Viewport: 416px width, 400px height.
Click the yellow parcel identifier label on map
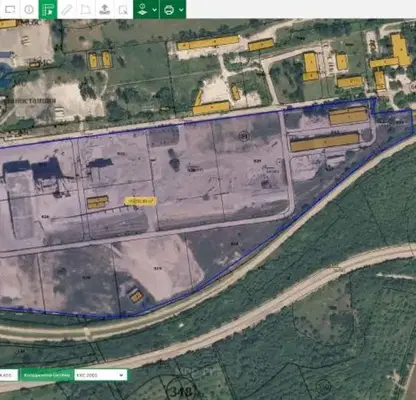140,201
